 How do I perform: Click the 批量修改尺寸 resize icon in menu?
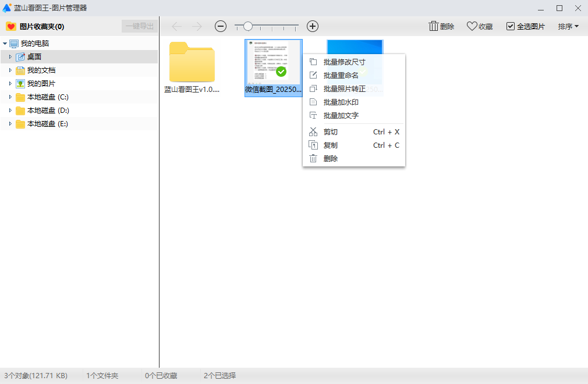pos(313,62)
